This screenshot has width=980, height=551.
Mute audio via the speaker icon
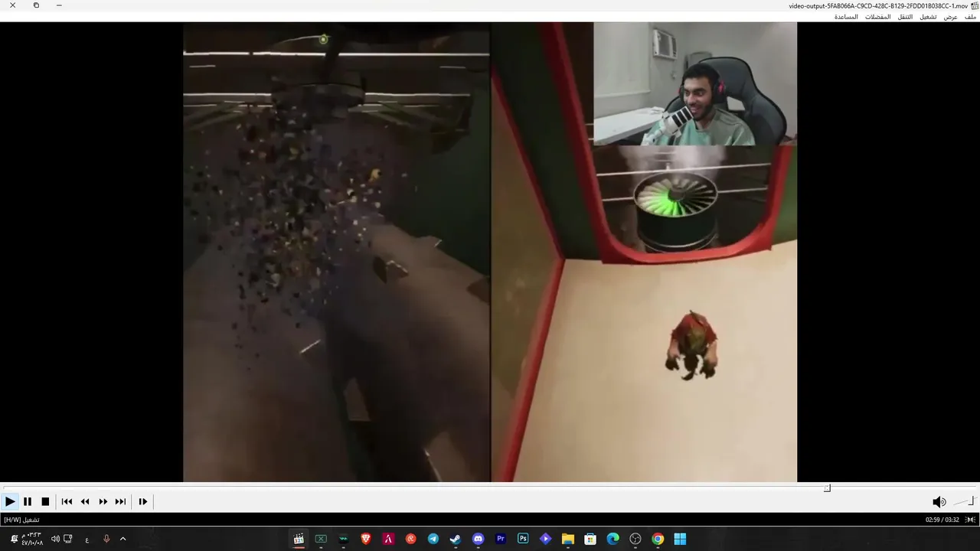[939, 502]
